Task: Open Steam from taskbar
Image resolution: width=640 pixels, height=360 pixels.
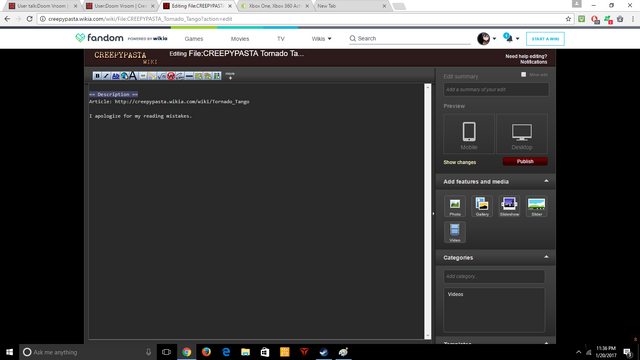Action: (x=324, y=352)
